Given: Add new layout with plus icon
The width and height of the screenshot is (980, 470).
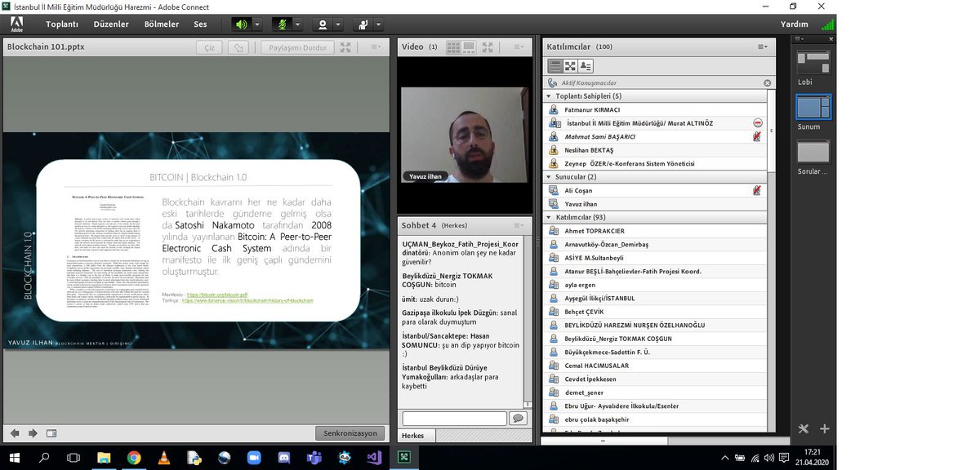Looking at the screenshot, I should click(825, 429).
